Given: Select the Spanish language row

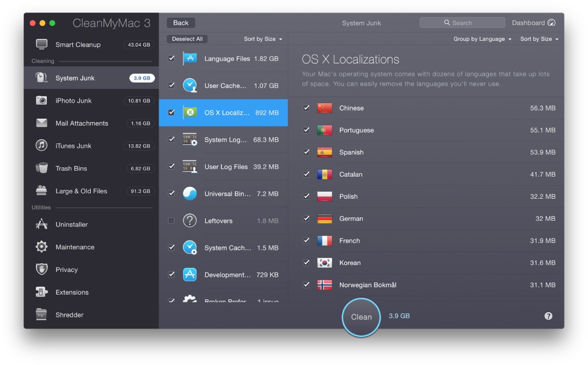Looking at the screenshot, I should [x=426, y=152].
